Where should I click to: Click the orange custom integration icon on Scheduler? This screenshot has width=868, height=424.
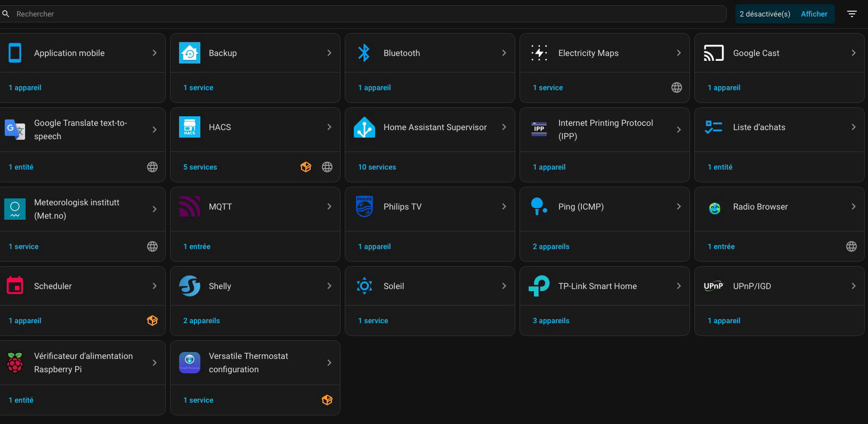point(152,321)
